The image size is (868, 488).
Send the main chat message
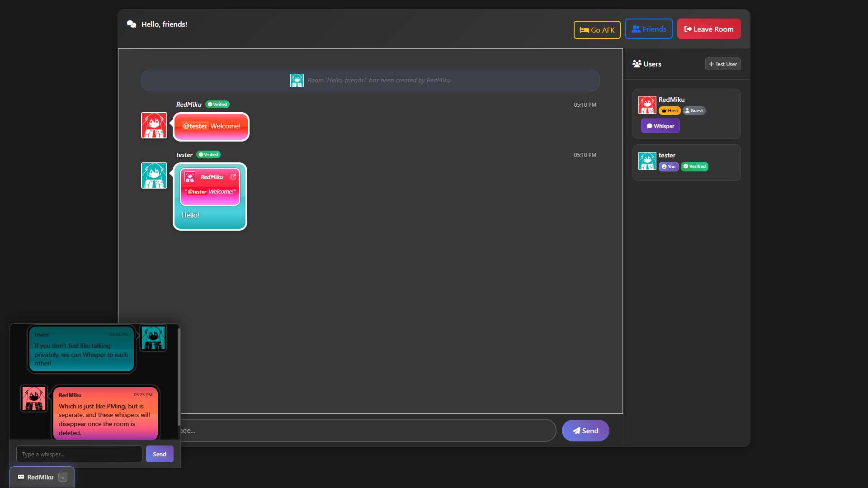[x=585, y=431]
